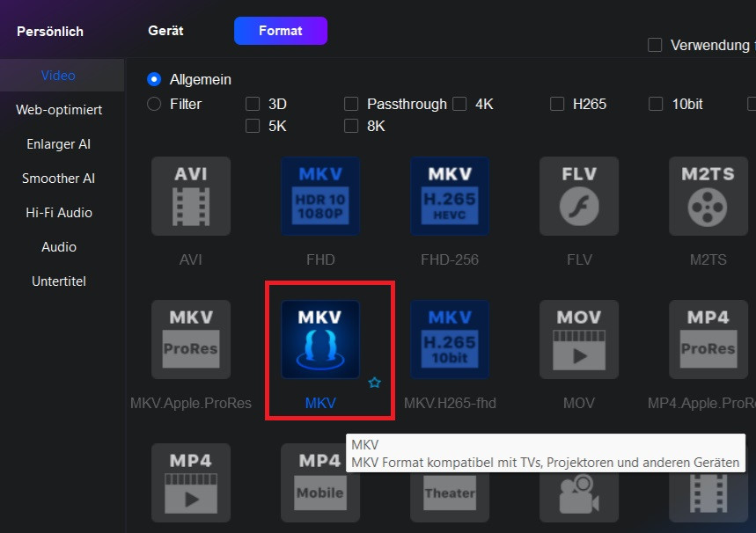Click the MOV label text
This screenshot has height=533, width=756.
(579, 403)
